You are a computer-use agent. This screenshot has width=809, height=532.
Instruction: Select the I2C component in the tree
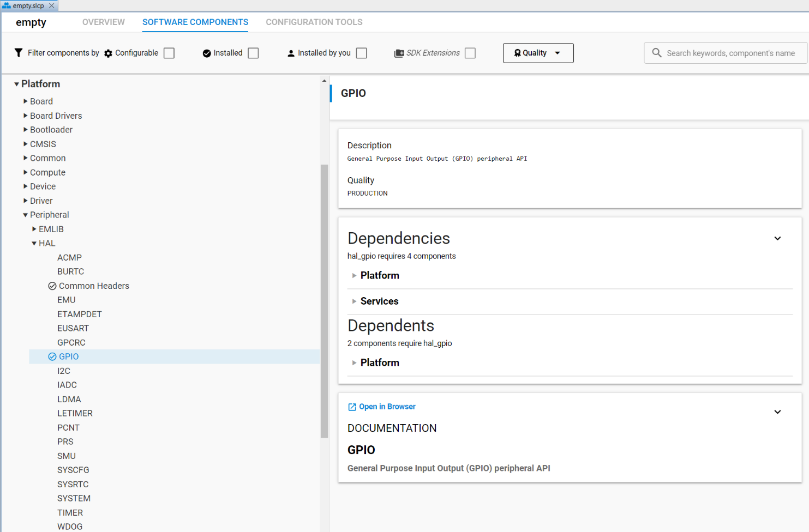[64, 371]
